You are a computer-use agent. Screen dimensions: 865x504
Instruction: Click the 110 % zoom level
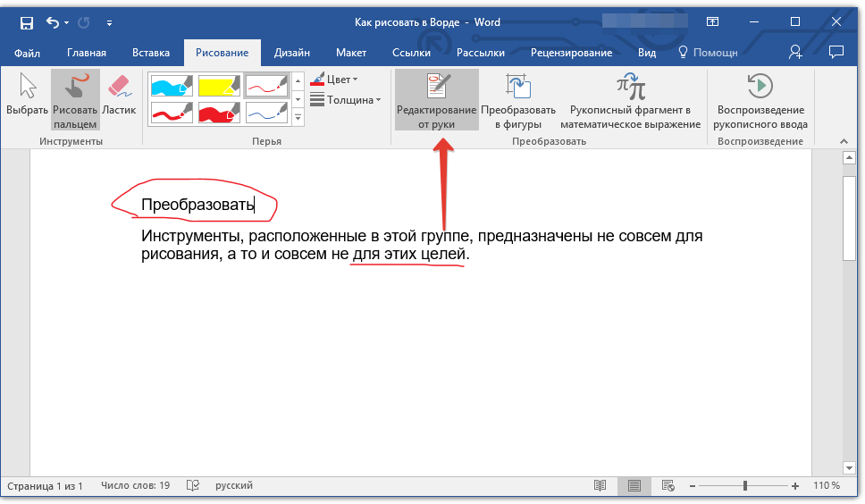pyautogui.click(x=826, y=486)
